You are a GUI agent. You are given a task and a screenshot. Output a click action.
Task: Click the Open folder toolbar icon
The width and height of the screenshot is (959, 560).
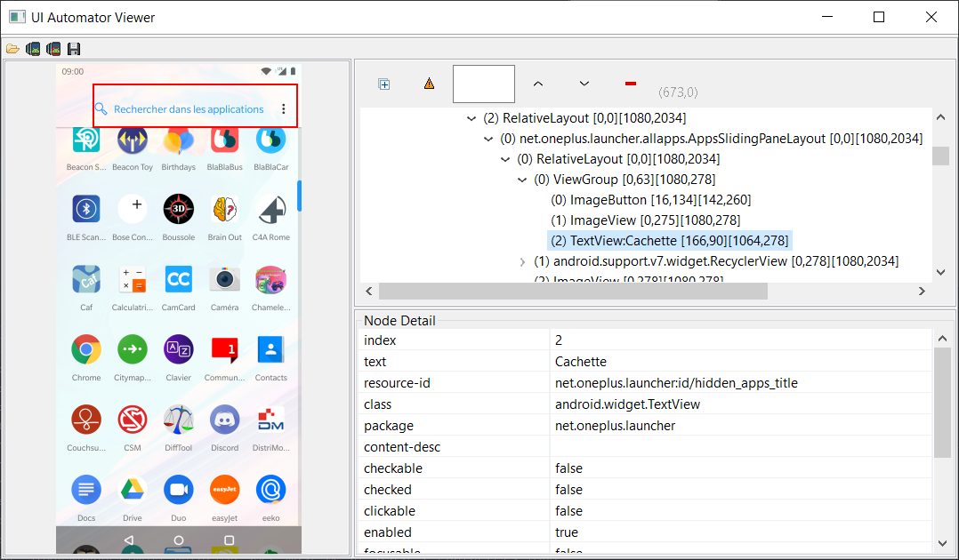(12, 49)
